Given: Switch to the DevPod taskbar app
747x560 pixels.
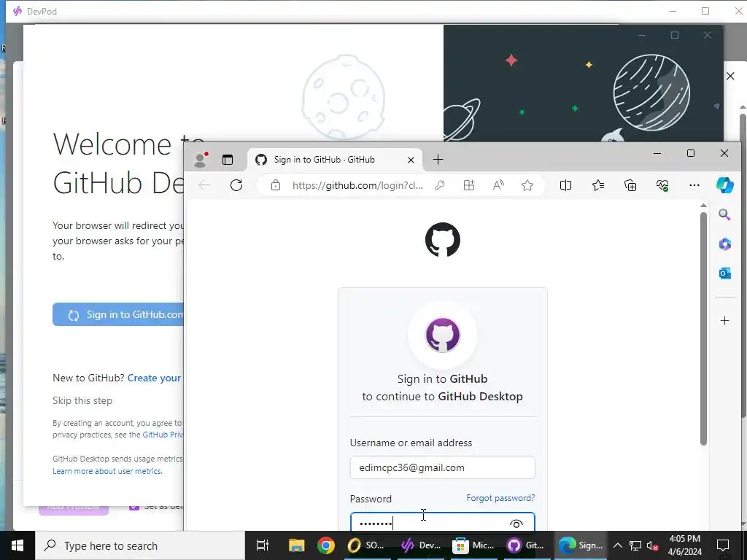Looking at the screenshot, I should [x=421, y=545].
